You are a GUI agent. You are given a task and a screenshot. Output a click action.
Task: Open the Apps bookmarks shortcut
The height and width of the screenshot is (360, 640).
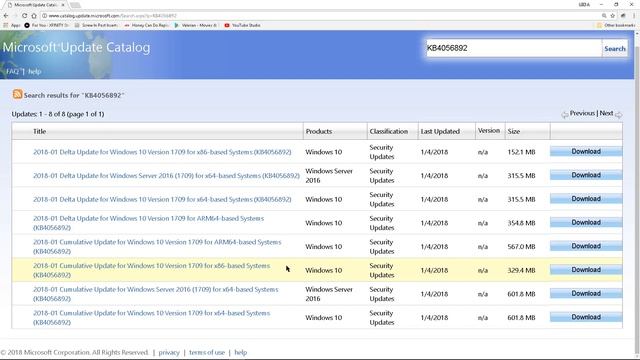click(12, 25)
